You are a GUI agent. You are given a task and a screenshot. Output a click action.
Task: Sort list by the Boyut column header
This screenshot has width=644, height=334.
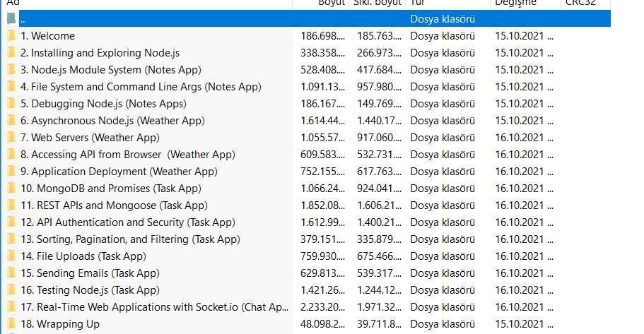click(331, 4)
